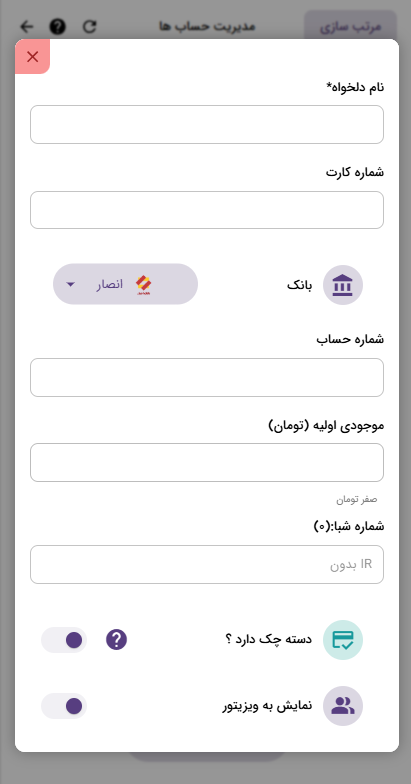Click the bank building icon

pos(342,285)
